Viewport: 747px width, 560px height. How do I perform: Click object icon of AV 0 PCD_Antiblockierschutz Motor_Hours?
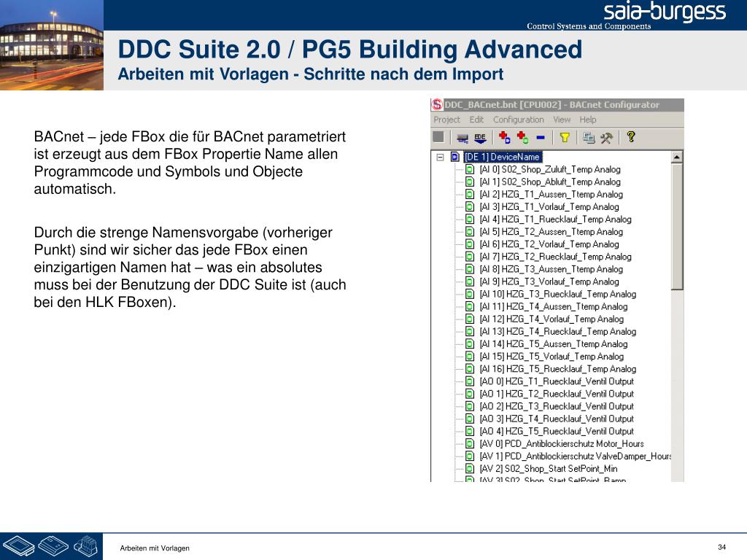(470, 443)
